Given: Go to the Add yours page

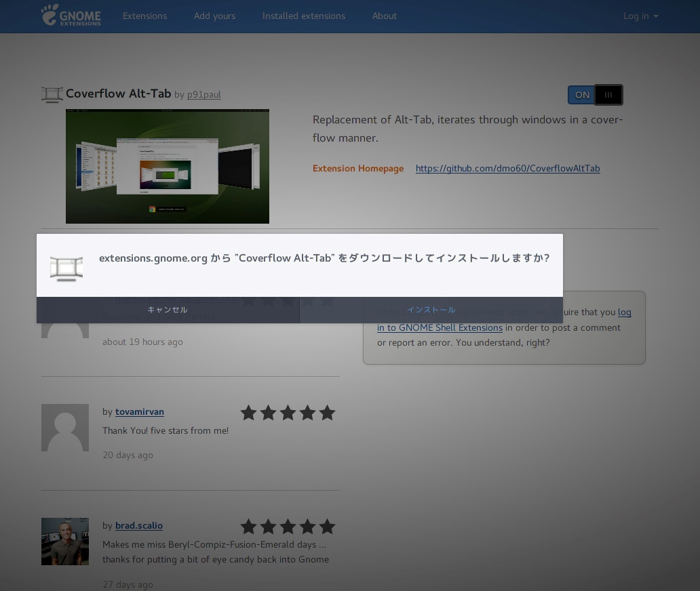Looking at the screenshot, I should (214, 16).
